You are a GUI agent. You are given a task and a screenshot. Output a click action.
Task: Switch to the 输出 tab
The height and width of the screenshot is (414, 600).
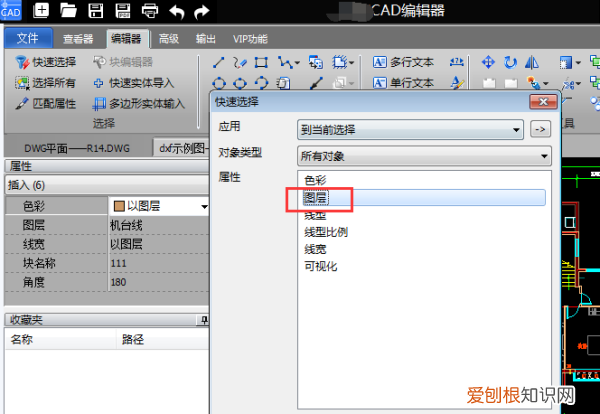pyautogui.click(x=205, y=39)
